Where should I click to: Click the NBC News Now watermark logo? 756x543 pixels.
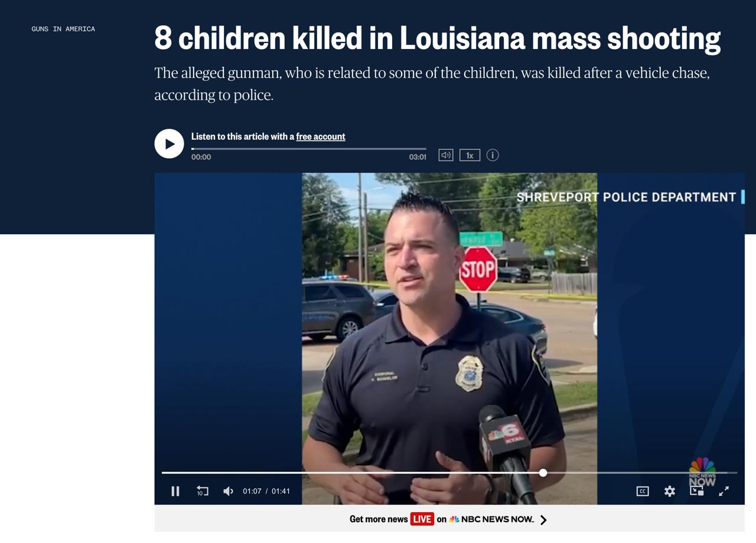[702, 472]
